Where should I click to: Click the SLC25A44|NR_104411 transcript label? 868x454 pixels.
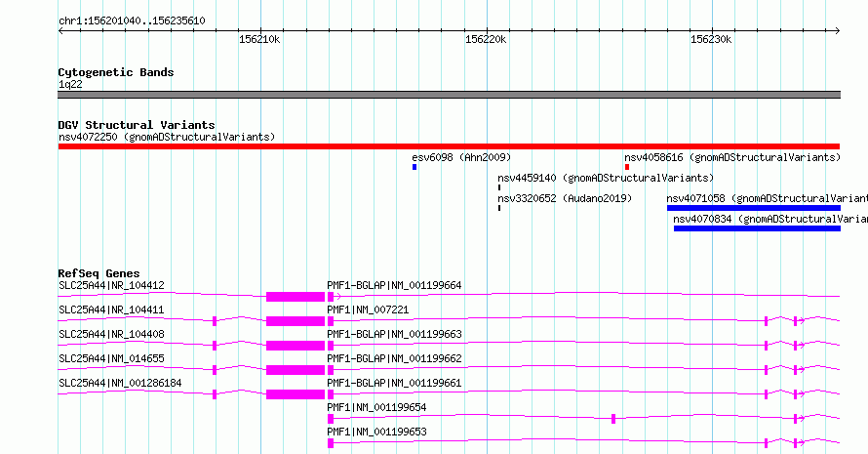pyautogui.click(x=111, y=310)
